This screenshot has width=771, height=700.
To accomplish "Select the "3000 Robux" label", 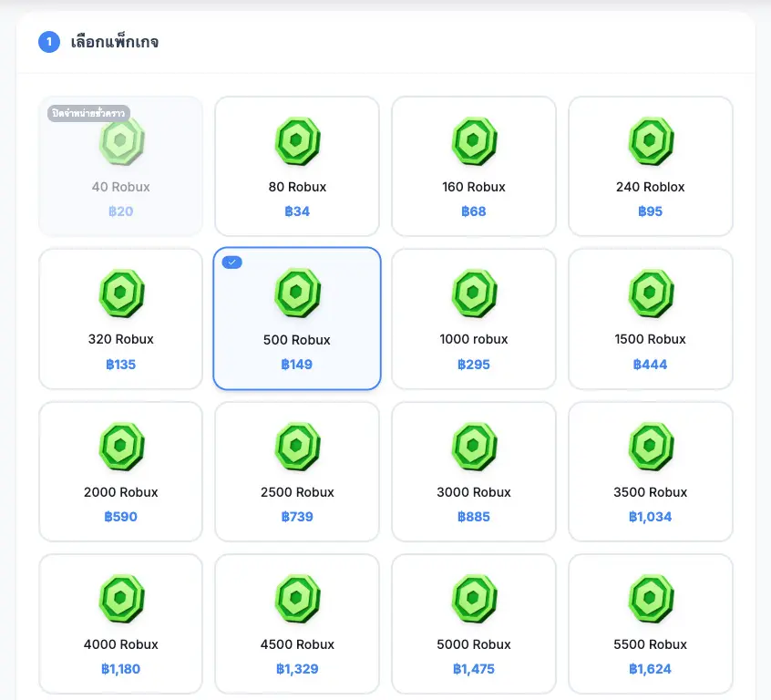I will pyautogui.click(x=474, y=492).
